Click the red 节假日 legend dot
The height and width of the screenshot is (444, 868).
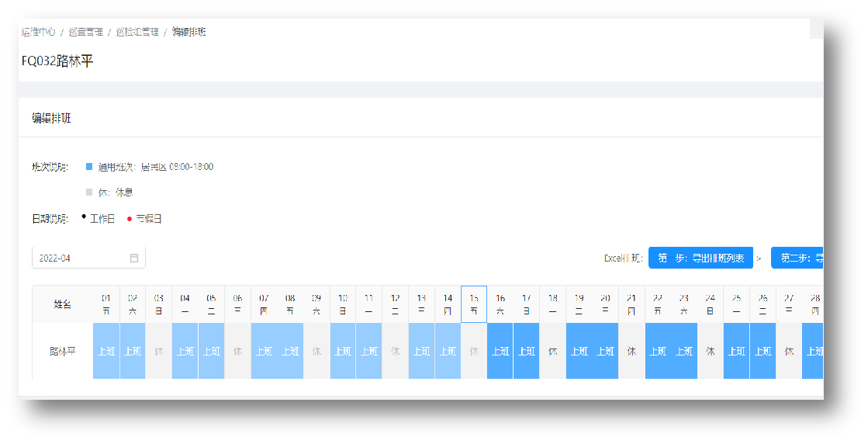(x=130, y=219)
